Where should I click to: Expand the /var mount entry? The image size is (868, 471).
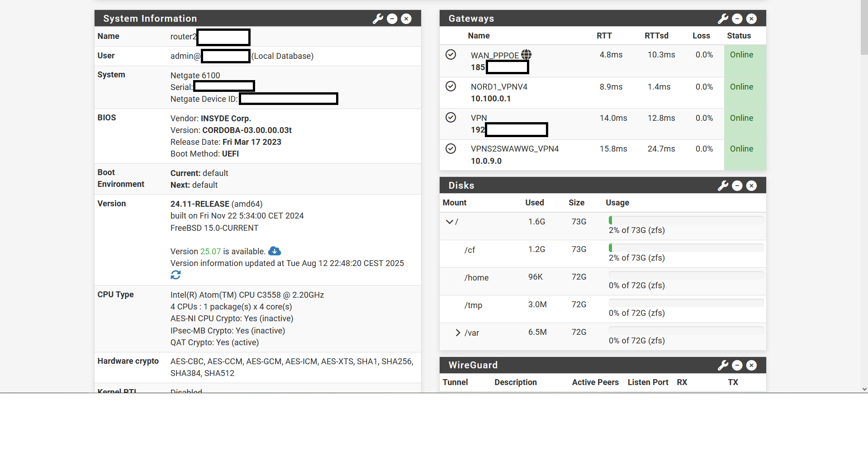(x=458, y=333)
